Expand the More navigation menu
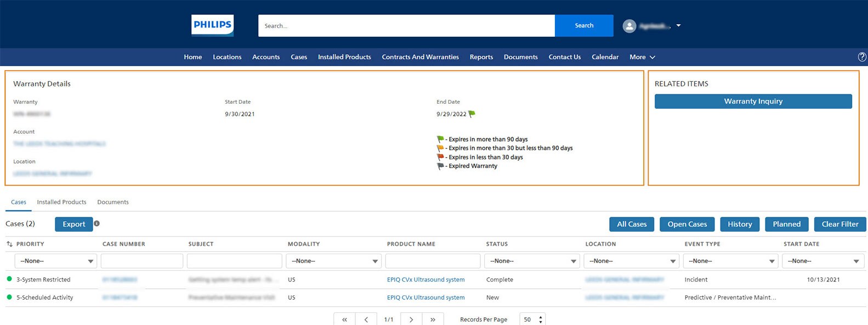 point(642,57)
